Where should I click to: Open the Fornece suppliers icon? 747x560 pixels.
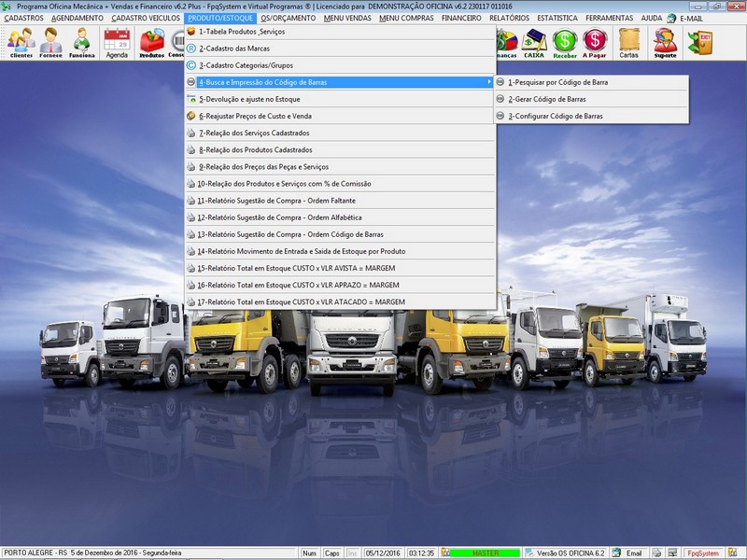[51, 42]
